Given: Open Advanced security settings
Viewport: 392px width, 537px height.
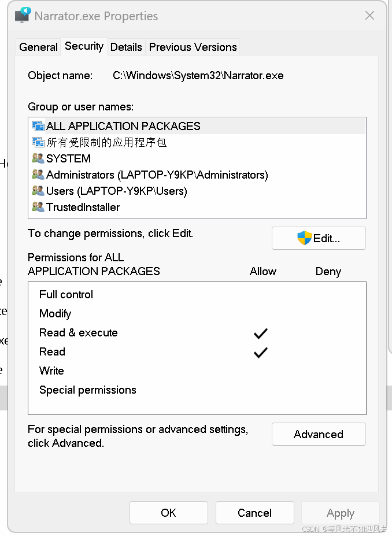Looking at the screenshot, I should click(319, 434).
